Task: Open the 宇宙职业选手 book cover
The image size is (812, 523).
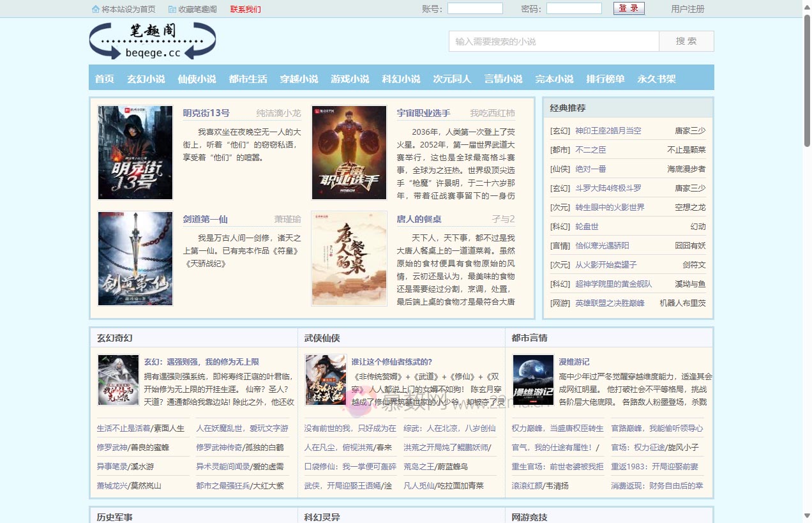Action: click(x=349, y=153)
